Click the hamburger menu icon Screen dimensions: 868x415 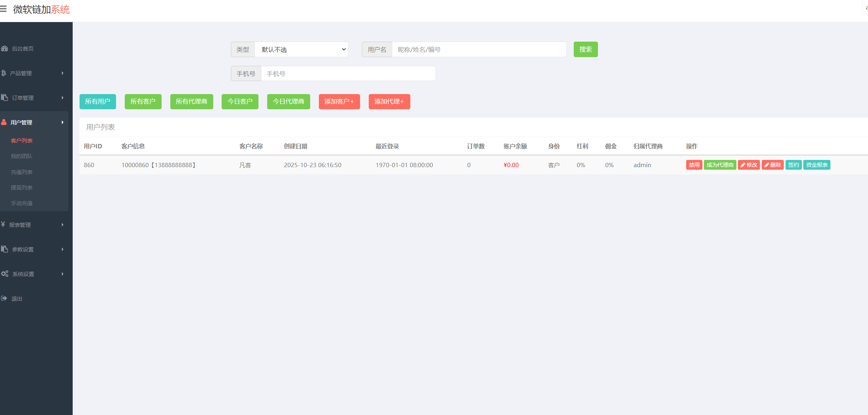[x=4, y=9]
